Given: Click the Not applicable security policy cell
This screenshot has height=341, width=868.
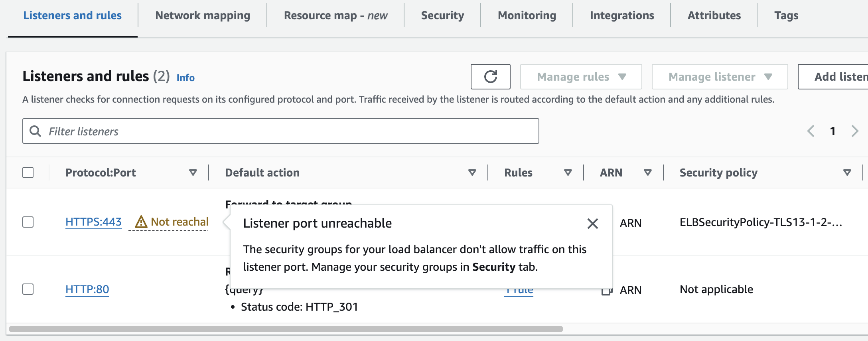Looking at the screenshot, I should click(x=716, y=289).
